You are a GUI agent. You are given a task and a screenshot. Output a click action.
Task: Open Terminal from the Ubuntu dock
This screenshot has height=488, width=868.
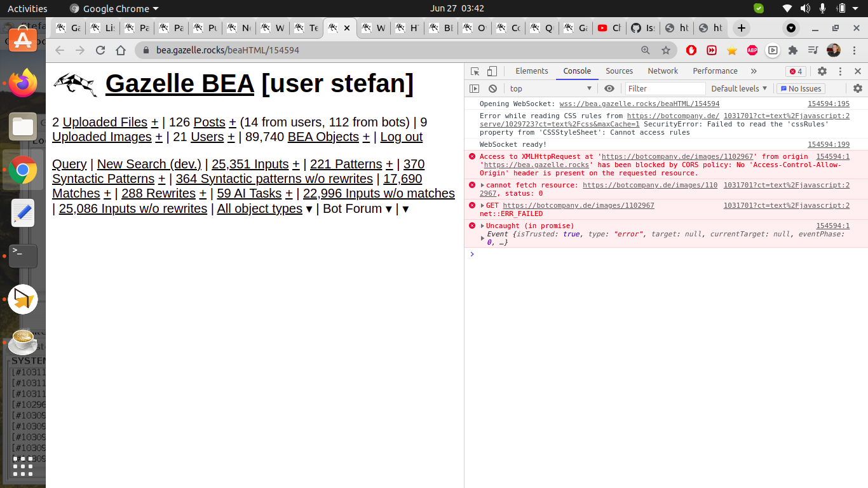[23, 256]
